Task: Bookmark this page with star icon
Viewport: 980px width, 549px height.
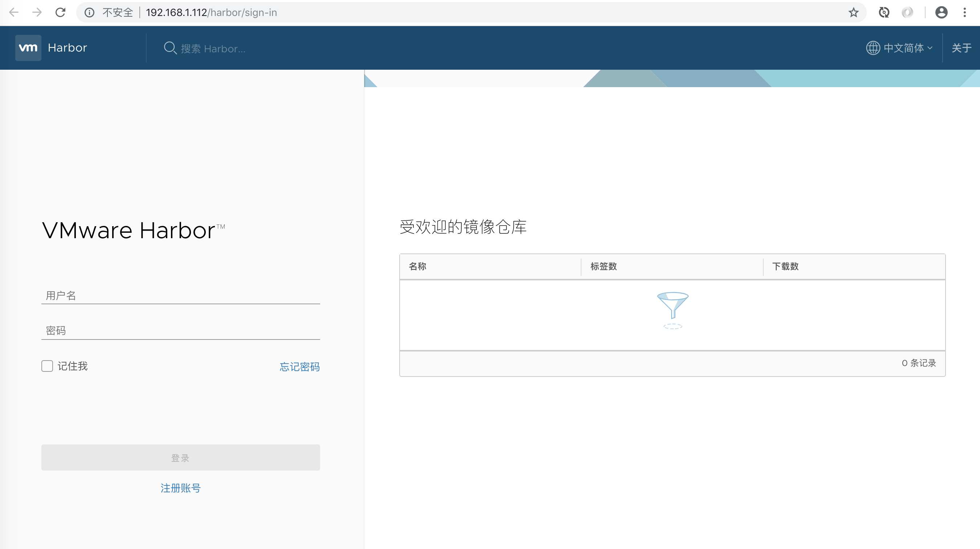Action: [x=853, y=13]
